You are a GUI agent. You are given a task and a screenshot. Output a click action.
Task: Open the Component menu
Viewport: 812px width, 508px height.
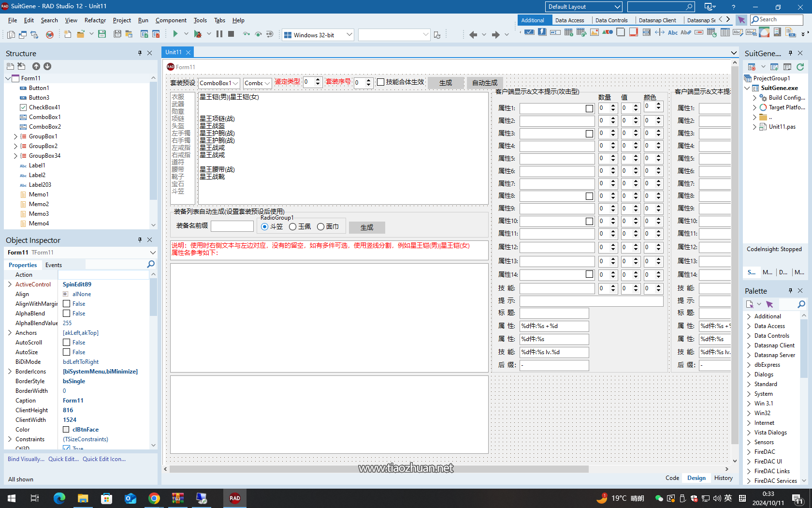[x=171, y=20]
